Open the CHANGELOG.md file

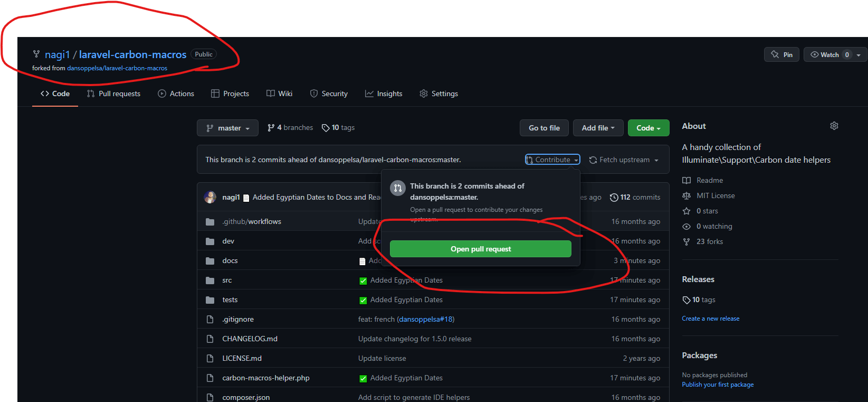pos(250,339)
